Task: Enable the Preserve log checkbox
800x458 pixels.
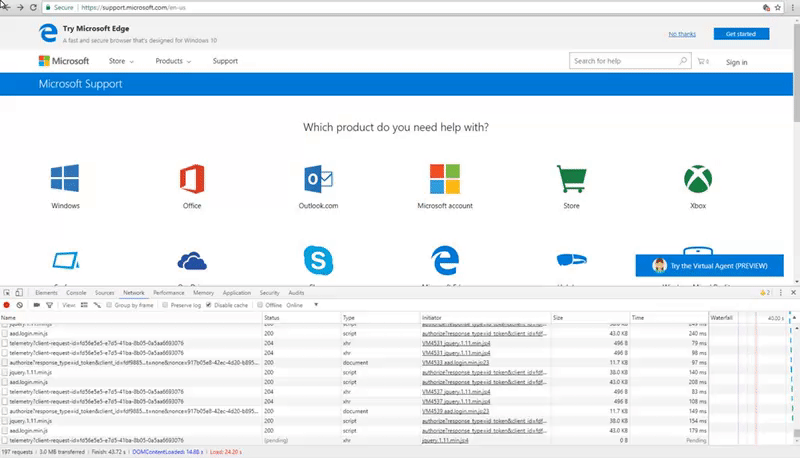Action: click(x=165, y=305)
